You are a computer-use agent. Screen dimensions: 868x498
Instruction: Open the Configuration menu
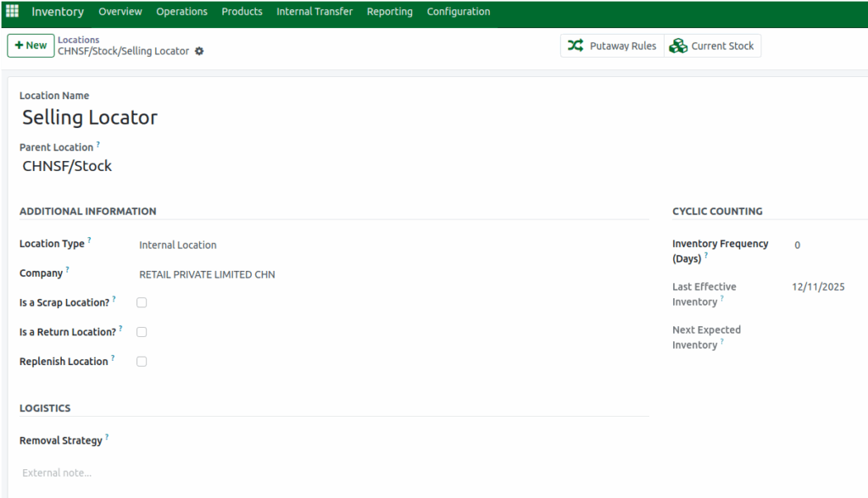(458, 11)
